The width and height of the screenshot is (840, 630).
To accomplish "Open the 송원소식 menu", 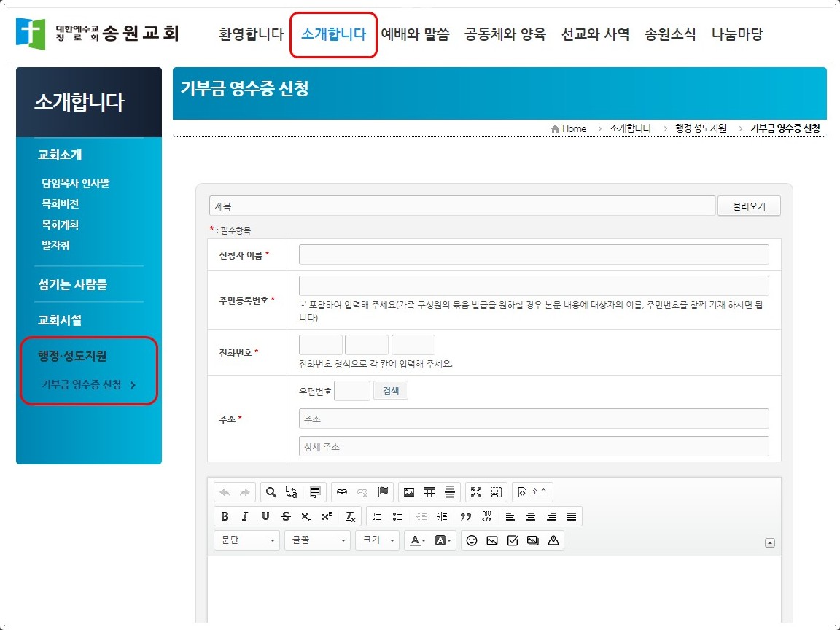I will pos(670,34).
